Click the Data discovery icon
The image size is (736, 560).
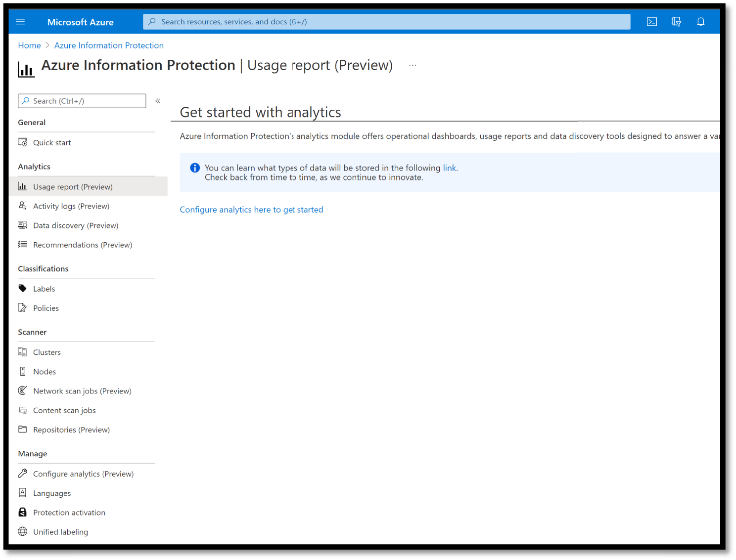(x=22, y=225)
